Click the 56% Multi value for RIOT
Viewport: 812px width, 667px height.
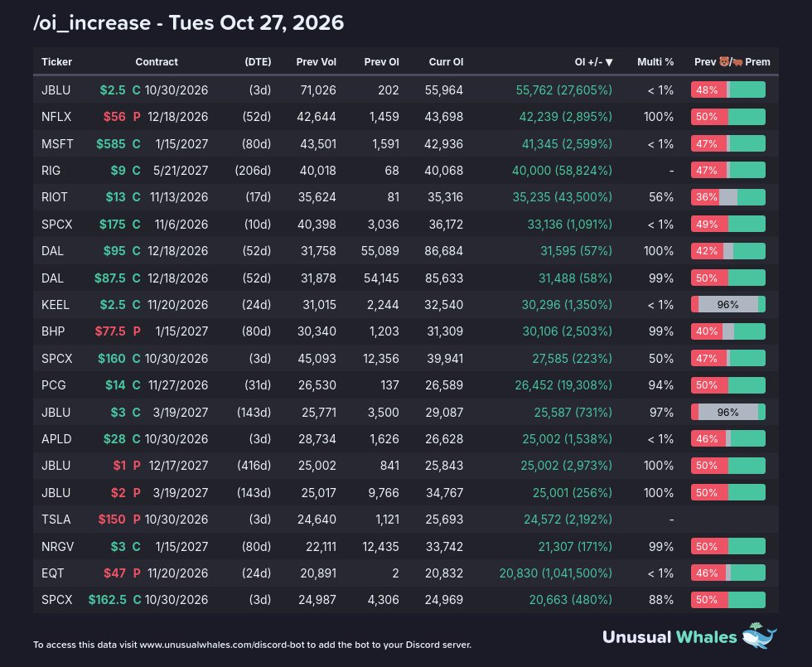click(x=661, y=197)
